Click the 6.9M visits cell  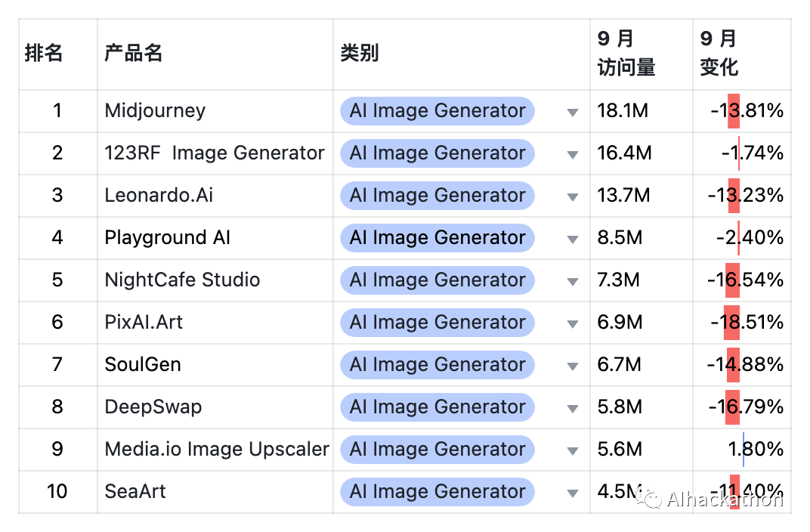click(641, 323)
